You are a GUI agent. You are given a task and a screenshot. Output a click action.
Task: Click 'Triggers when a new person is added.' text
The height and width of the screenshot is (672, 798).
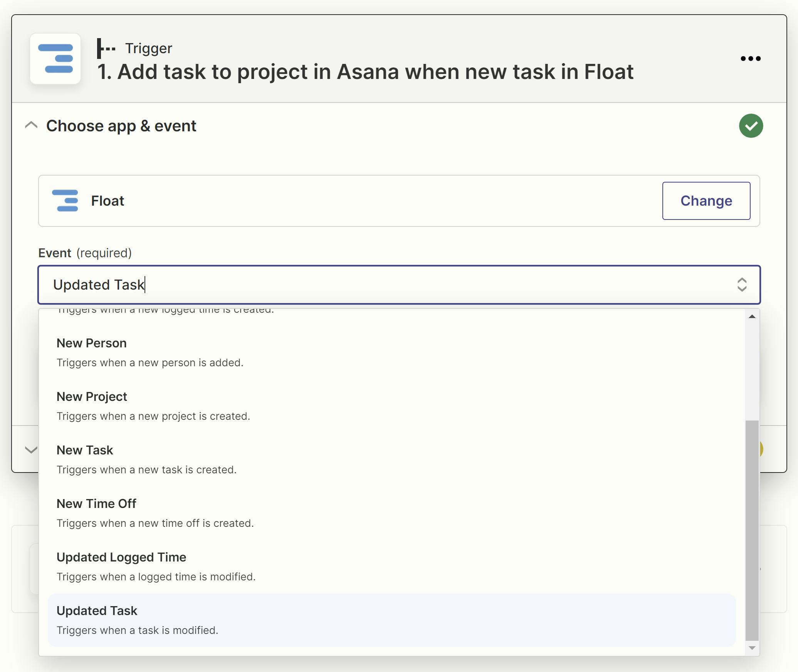150,363
